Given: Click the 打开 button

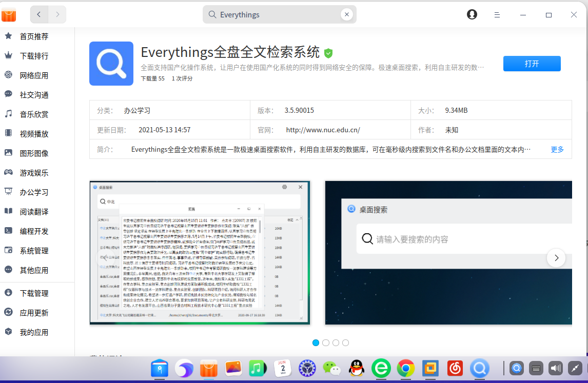Looking at the screenshot, I should [532, 64].
